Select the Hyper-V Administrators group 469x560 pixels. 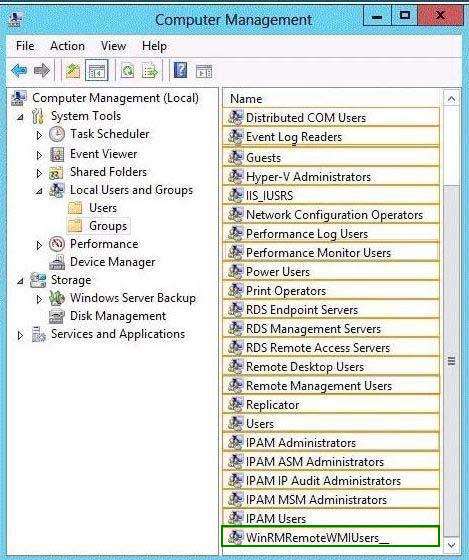pos(330,176)
